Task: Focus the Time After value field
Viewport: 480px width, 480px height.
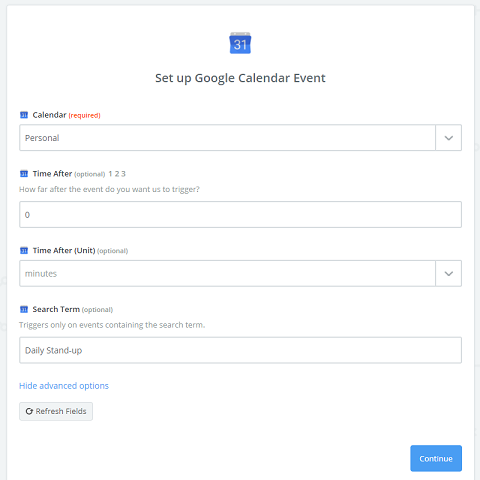Action: coord(240,214)
